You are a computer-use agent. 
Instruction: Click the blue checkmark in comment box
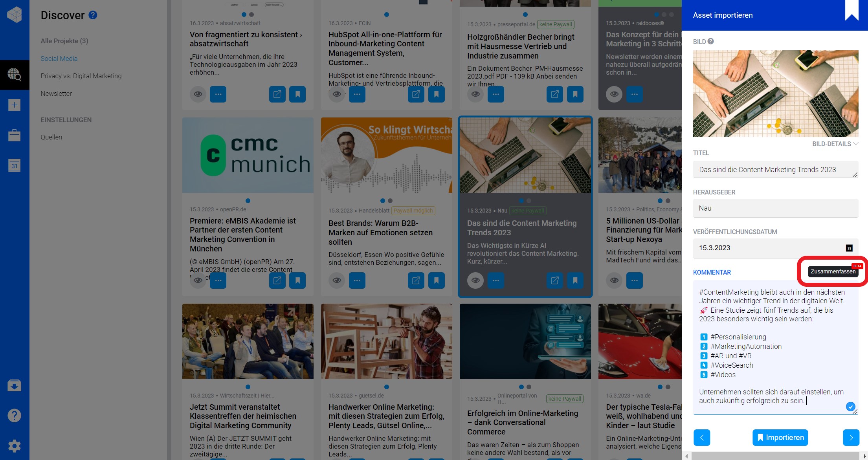click(850, 407)
